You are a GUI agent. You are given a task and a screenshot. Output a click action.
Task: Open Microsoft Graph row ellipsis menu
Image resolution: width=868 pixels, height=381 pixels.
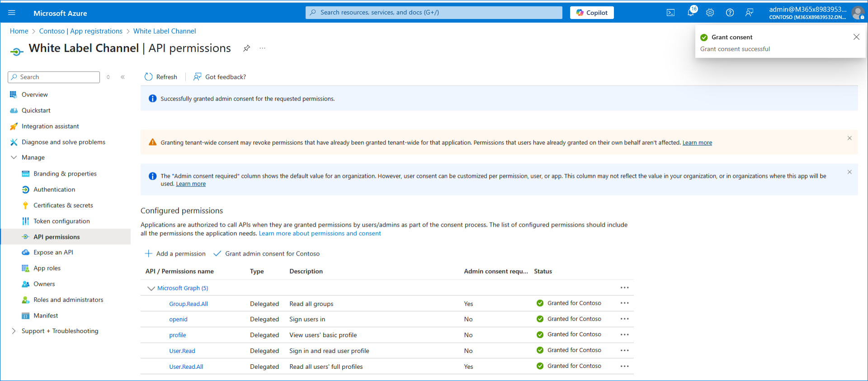[624, 288]
